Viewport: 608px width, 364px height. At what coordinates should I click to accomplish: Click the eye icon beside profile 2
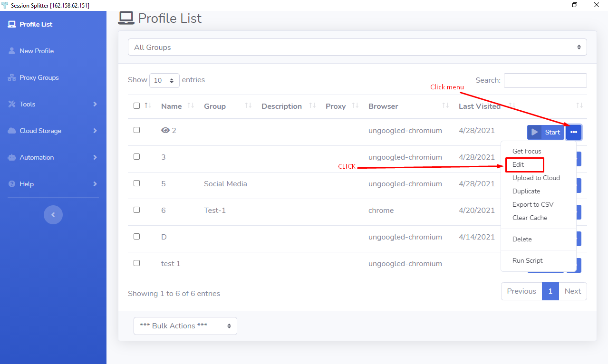(165, 130)
